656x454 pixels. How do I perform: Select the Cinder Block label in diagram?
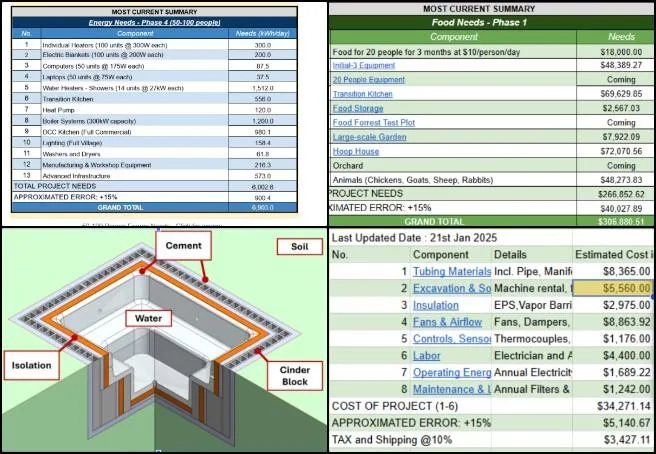point(295,376)
